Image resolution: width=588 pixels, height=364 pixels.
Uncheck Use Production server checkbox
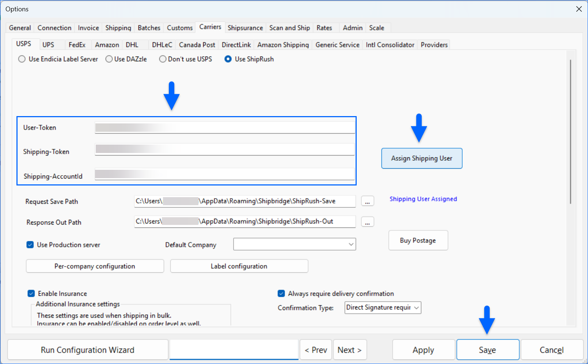[x=30, y=245]
